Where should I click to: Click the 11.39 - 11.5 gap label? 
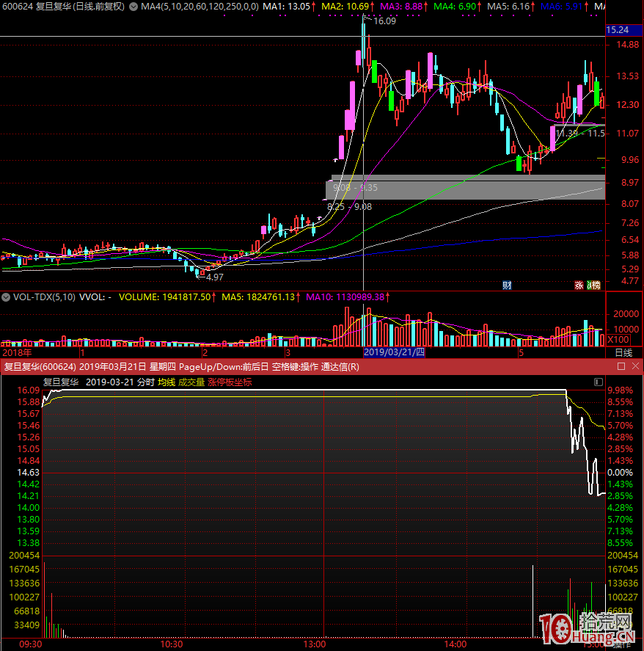(580, 133)
